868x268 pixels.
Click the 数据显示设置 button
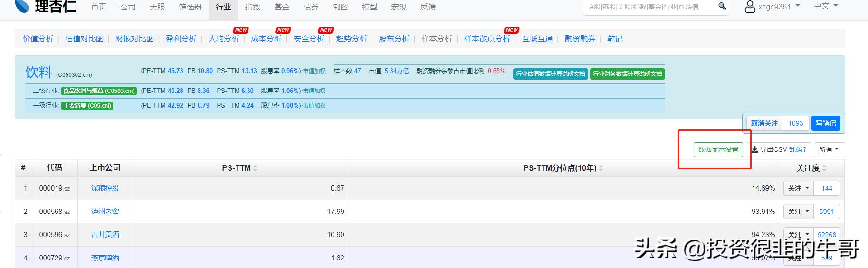(718, 149)
